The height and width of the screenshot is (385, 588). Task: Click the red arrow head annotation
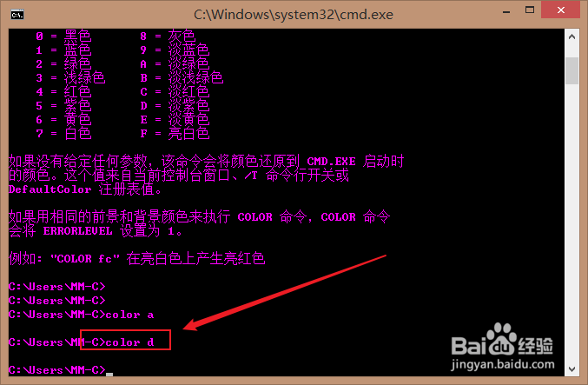(191, 325)
